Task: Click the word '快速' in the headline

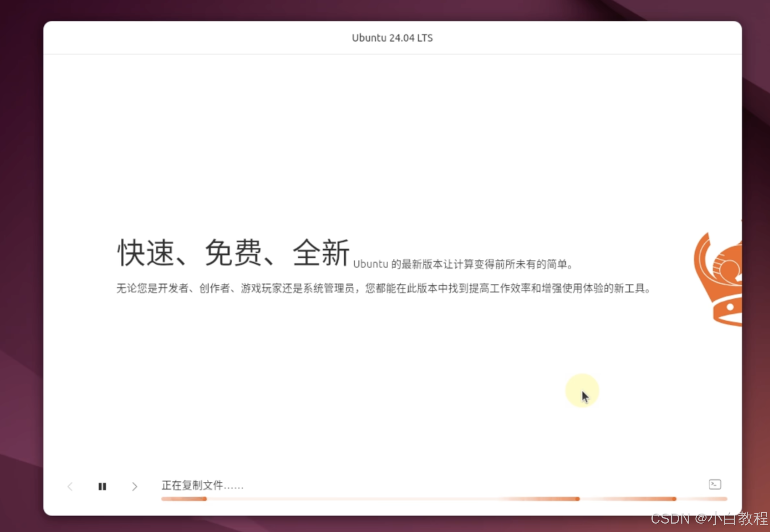Action: pyautogui.click(x=146, y=253)
